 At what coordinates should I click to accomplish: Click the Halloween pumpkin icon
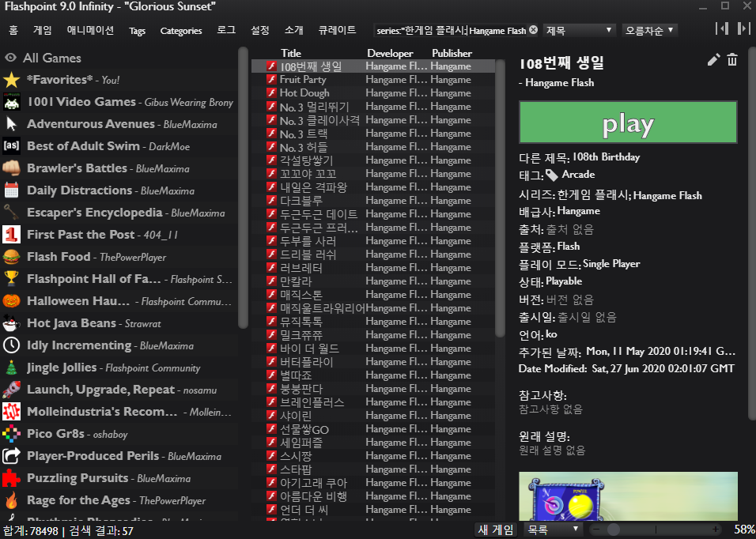point(12,301)
